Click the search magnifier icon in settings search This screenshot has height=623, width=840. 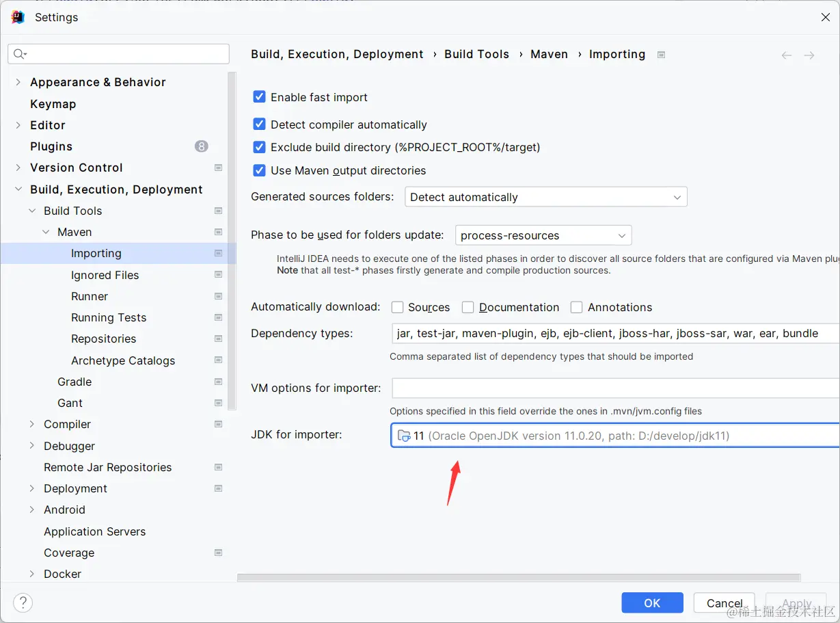(x=19, y=54)
